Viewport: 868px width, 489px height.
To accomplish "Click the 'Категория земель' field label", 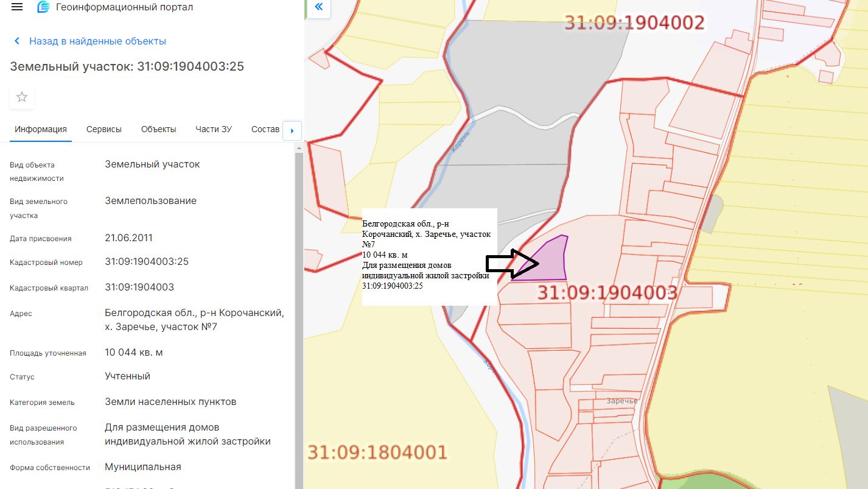I will click(42, 403).
